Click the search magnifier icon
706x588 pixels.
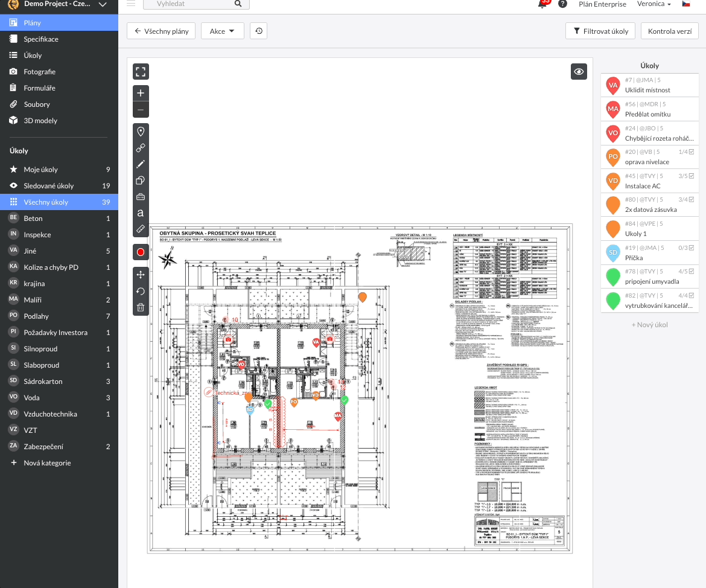pyautogui.click(x=238, y=4)
